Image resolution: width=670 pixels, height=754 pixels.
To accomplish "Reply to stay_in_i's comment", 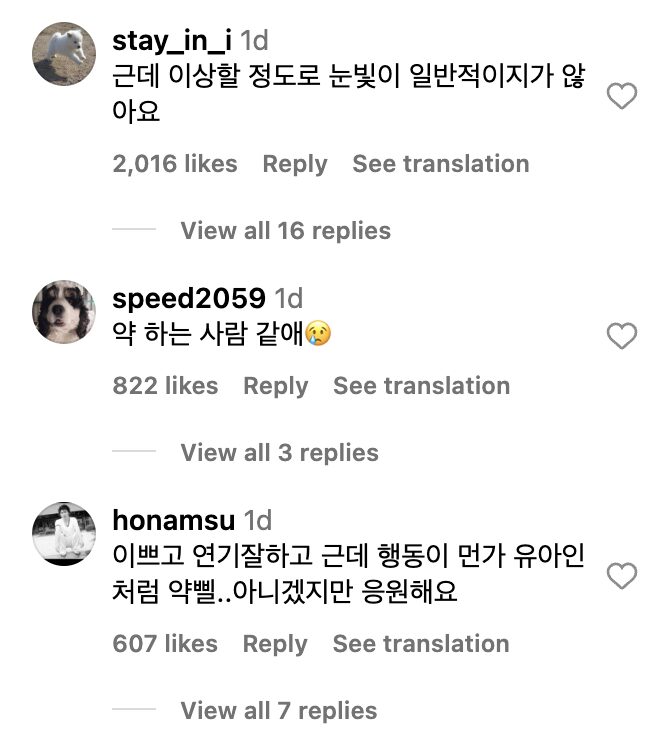I will 294,164.
